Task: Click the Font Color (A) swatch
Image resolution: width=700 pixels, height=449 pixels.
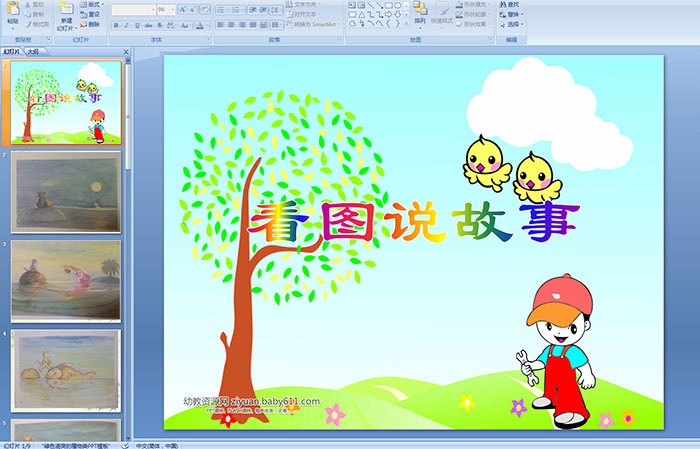Action: point(200,25)
